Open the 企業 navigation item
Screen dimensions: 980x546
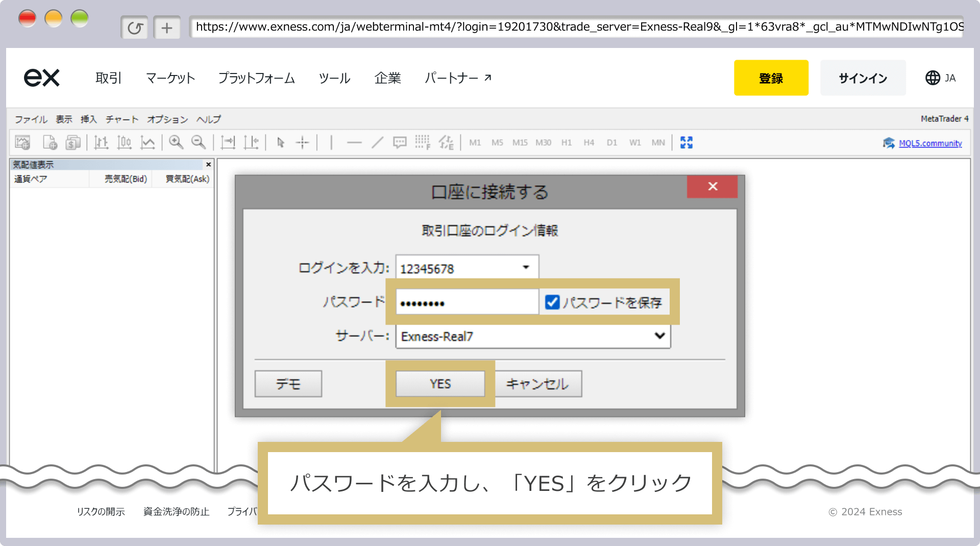pyautogui.click(x=388, y=78)
